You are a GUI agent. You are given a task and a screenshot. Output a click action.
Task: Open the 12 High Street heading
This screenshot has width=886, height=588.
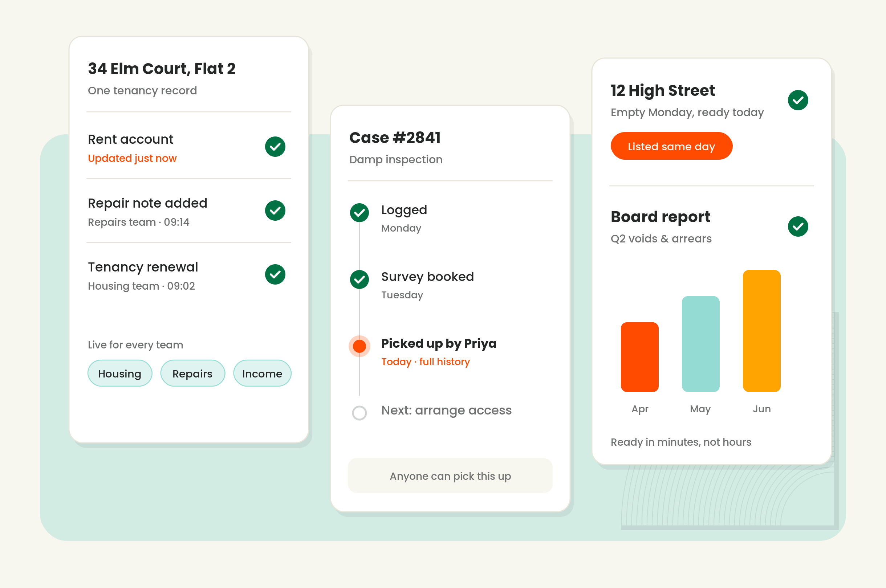coord(663,90)
